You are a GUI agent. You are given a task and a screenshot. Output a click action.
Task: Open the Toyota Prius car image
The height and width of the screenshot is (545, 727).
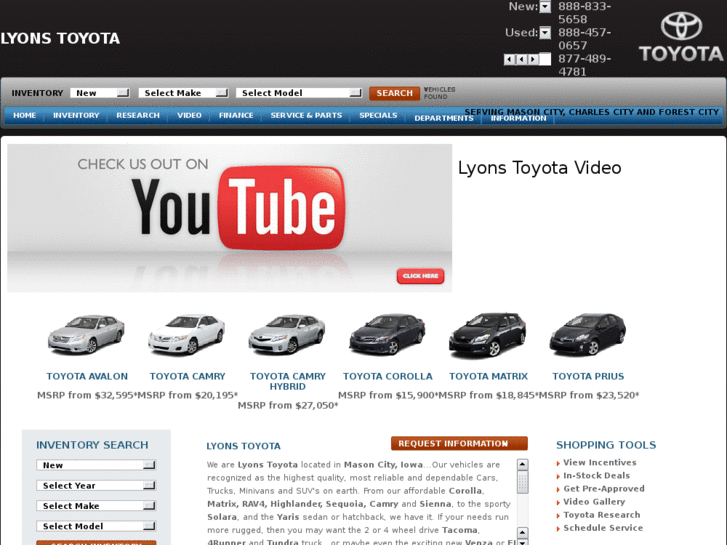point(588,334)
